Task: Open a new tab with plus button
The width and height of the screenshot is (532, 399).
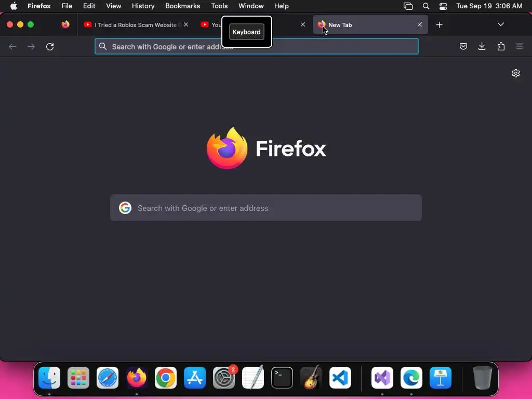Action: [440, 25]
